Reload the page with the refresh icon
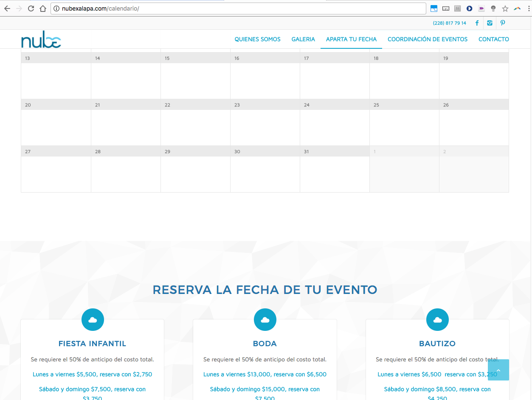Viewport: 532px width, 400px height. tap(31, 8)
